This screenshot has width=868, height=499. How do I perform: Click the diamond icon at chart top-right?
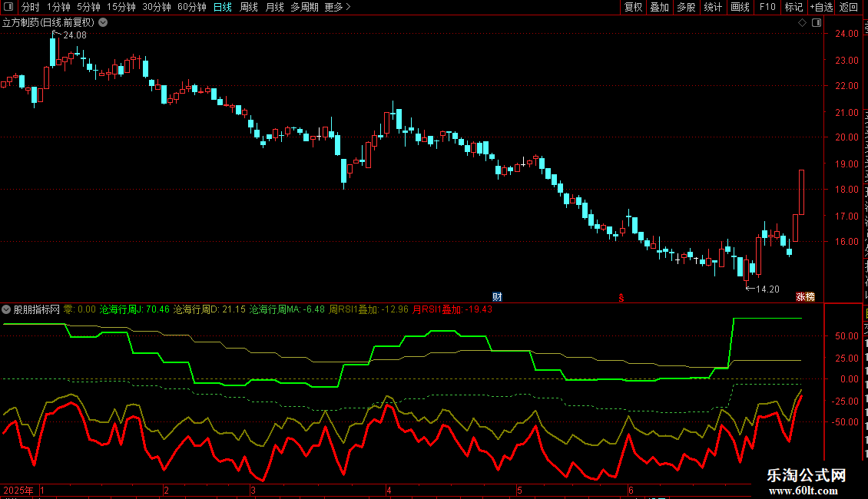point(802,23)
